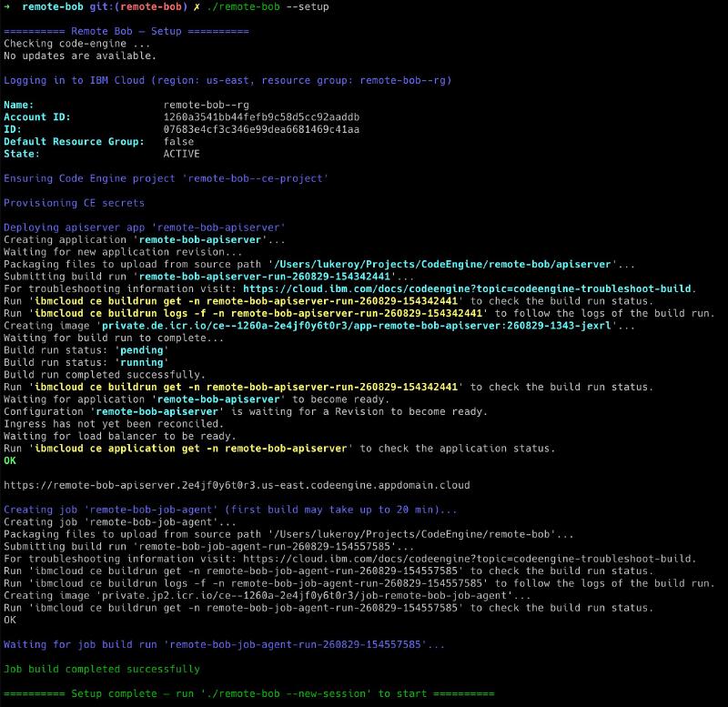Image resolution: width=728 pixels, height=707 pixels.
Task: Click the 'Ensuring Code Engine project' line
Action: 167,178
